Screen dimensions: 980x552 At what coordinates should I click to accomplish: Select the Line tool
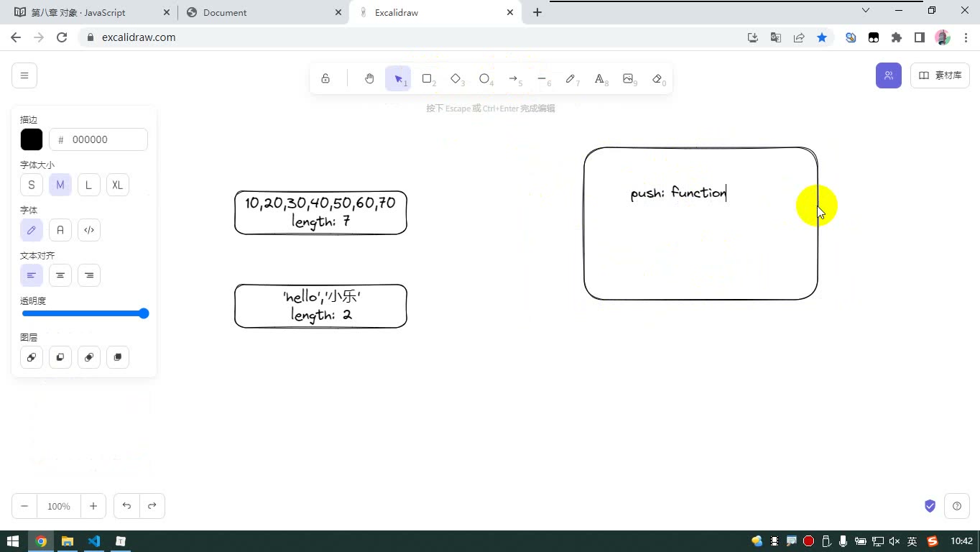(542, 78)
